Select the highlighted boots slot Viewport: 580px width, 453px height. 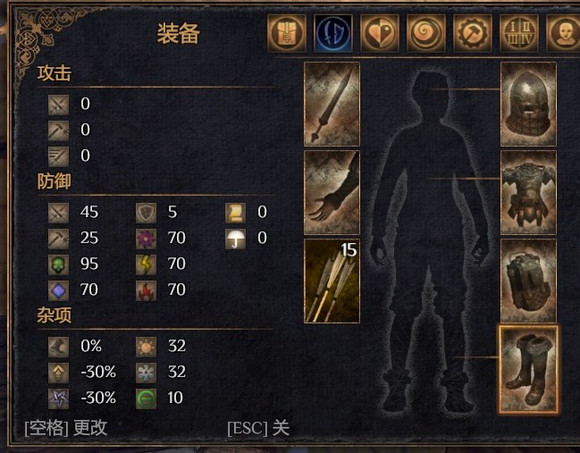(528, 369)
